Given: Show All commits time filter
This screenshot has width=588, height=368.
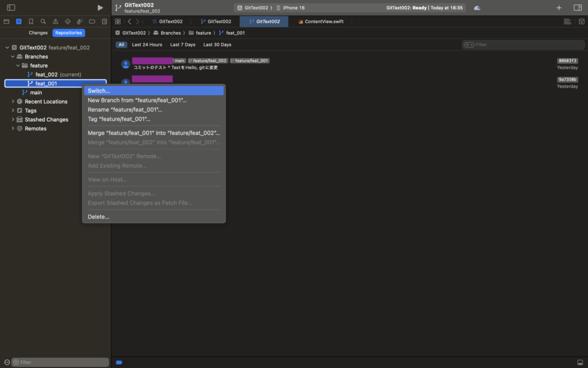Looking at the screenshot, I should pos(121,45).
